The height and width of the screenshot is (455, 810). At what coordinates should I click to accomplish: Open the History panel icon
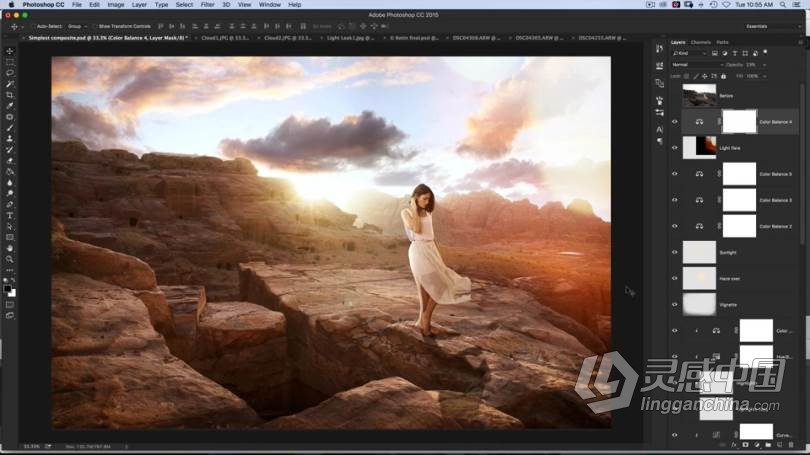click(660, 49)
